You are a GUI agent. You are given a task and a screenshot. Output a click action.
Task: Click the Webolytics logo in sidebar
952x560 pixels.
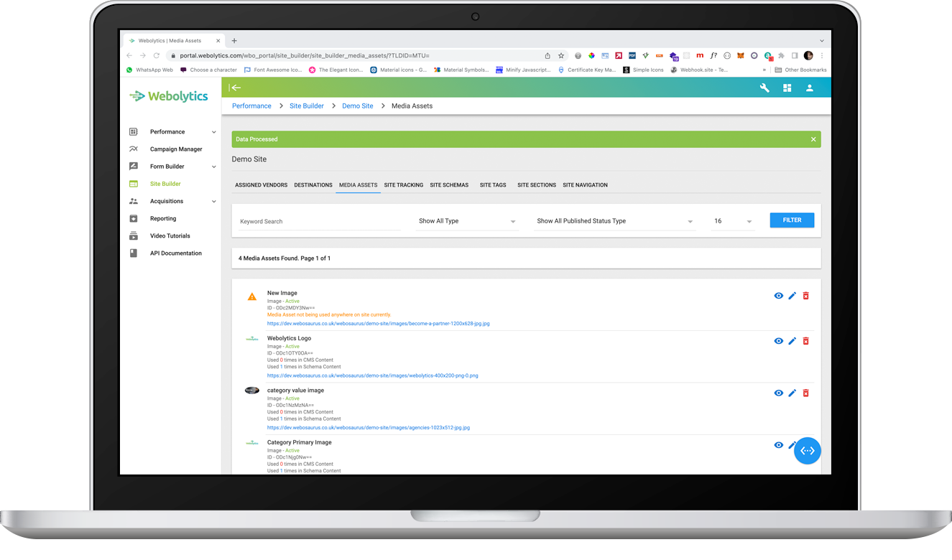coord(170,96)
